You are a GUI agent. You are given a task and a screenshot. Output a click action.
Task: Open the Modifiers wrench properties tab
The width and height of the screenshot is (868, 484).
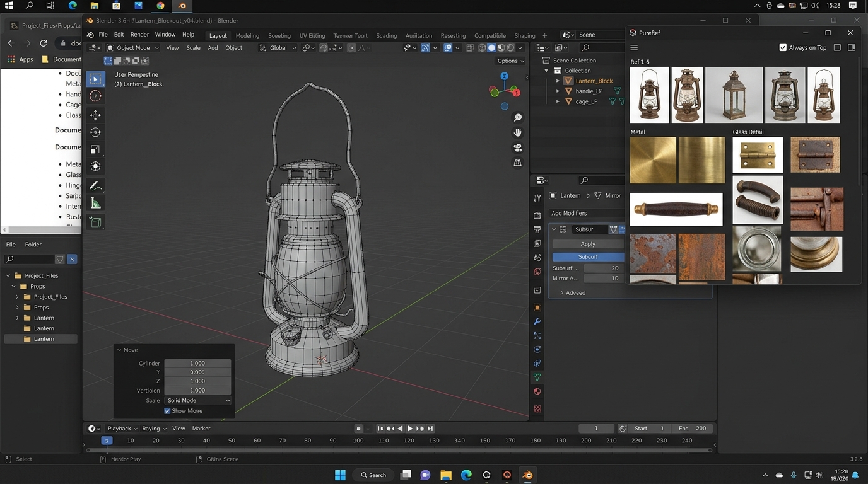point(537,321)
